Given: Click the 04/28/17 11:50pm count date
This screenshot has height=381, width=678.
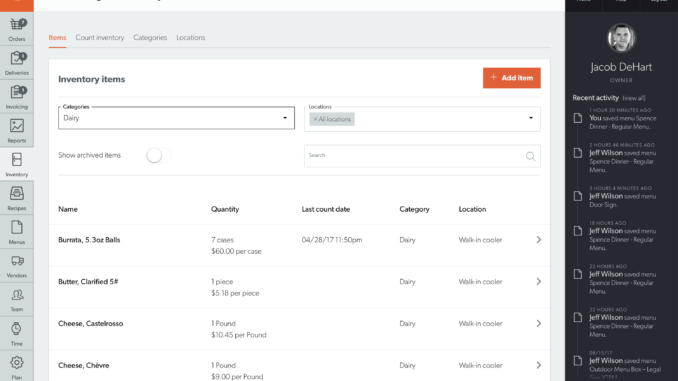Looking at the screenshot, I should (332, 240).
